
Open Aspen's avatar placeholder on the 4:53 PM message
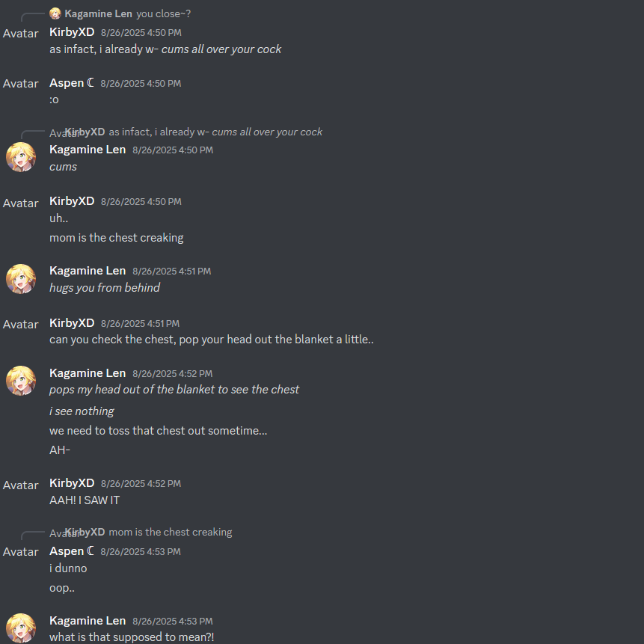point(20,551)
